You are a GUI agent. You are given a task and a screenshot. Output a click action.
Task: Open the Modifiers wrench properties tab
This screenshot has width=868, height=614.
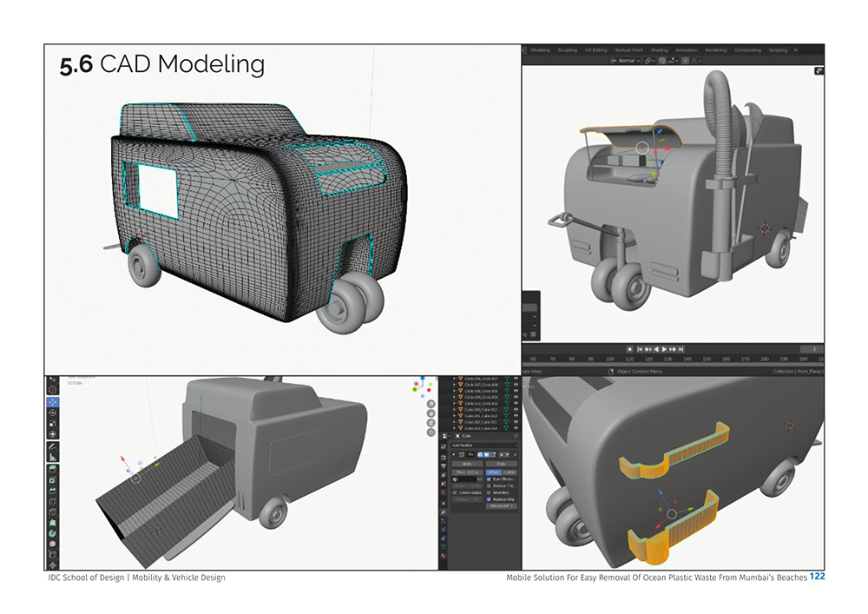coord(444,512)
